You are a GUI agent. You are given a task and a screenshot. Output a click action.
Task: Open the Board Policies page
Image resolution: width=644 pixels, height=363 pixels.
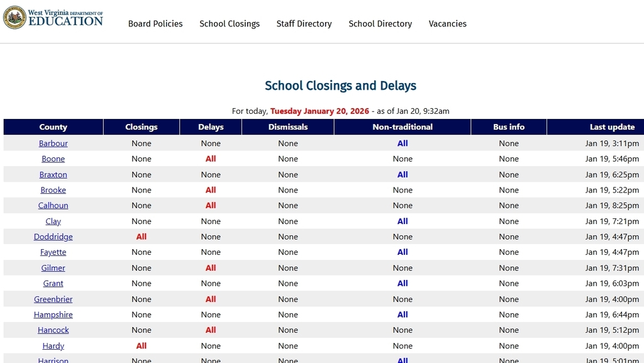[x=155, y=24]
